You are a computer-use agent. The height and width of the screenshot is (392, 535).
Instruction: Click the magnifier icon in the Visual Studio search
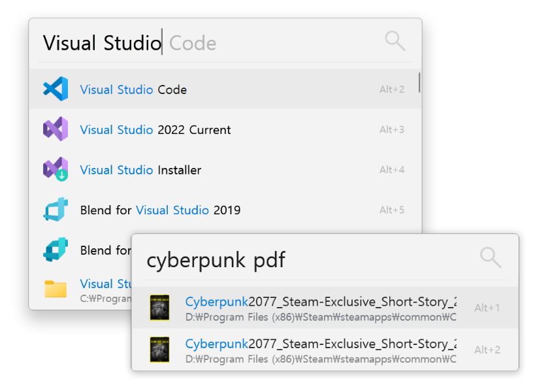coord(395,41)
